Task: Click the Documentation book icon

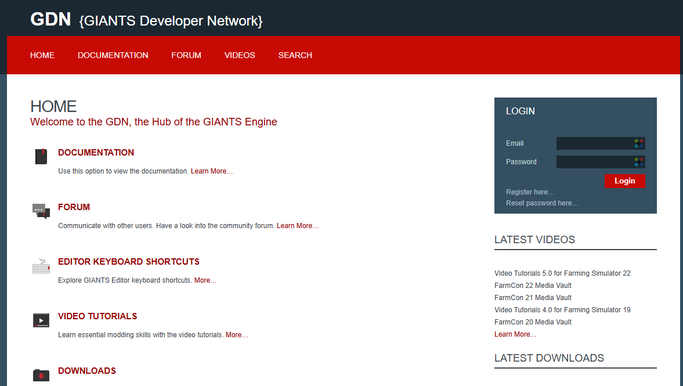Action: pos(41,156)
